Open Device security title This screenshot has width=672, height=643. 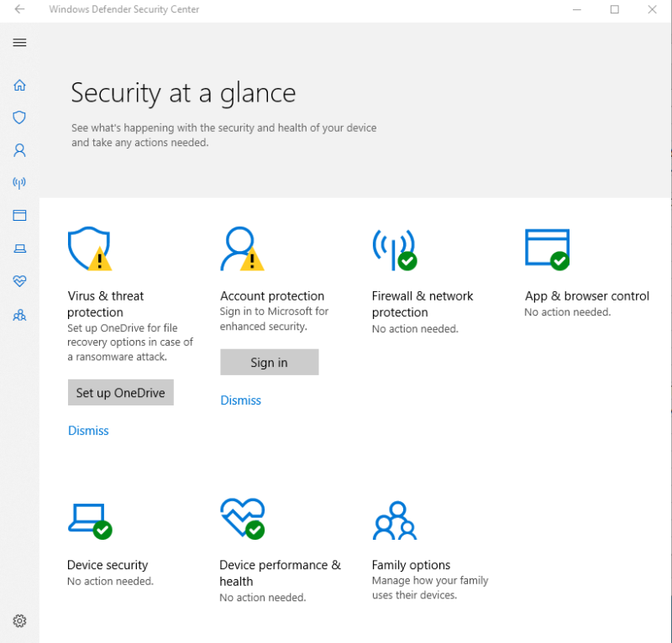108,565
